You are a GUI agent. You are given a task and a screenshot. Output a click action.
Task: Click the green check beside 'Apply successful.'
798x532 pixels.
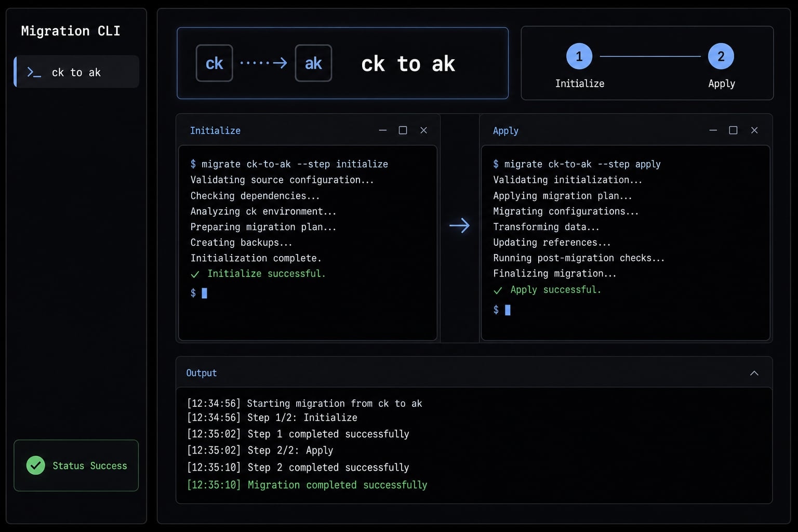click(x=498, y=290)
